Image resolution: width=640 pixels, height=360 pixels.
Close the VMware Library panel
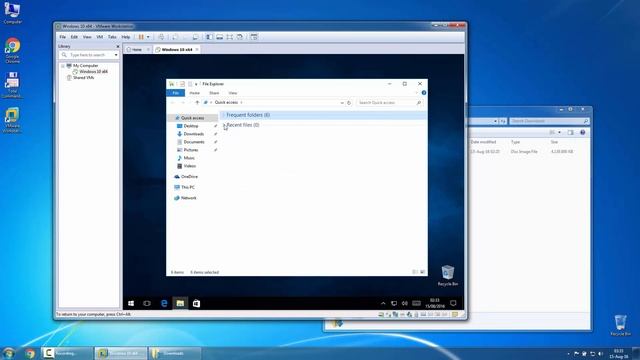118,47
